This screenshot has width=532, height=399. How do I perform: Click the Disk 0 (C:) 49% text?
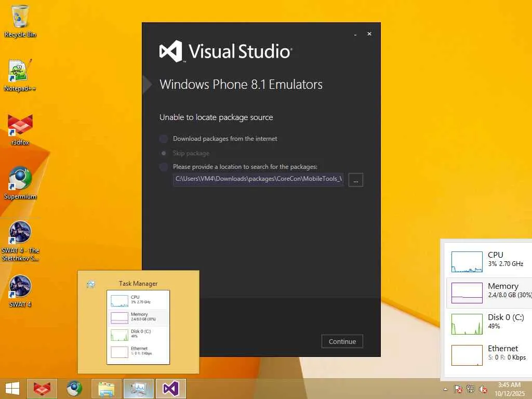(x=506, y=321)
